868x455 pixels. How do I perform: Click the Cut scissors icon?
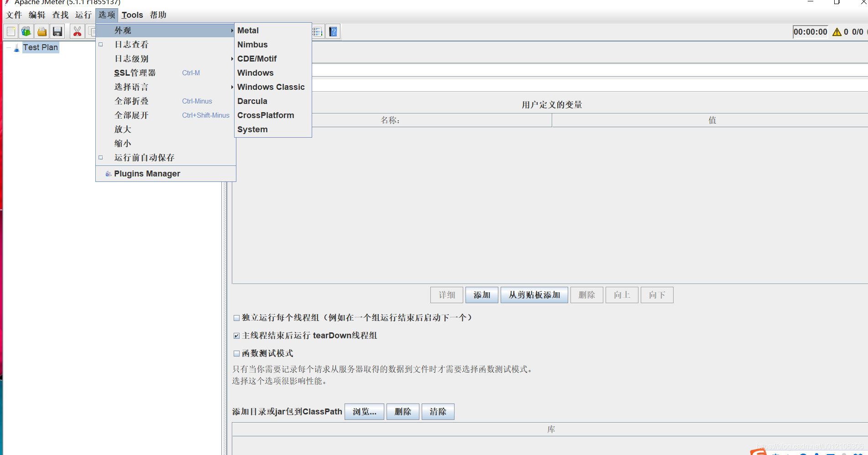[77, 31]
